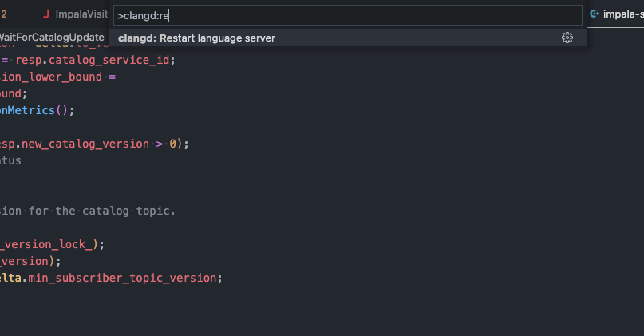The image size is (644, 336).
Task: Open the impala-s C++ file tab
Action: pyautogui.click(x=616, y=14)
